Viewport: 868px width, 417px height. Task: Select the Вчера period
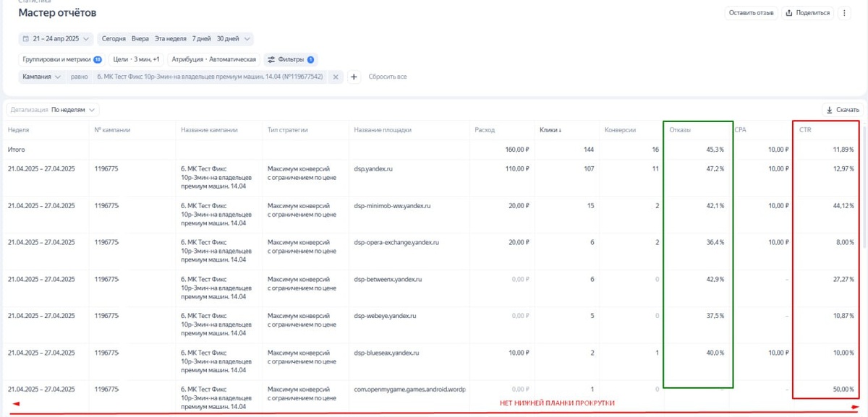point(140,38)
